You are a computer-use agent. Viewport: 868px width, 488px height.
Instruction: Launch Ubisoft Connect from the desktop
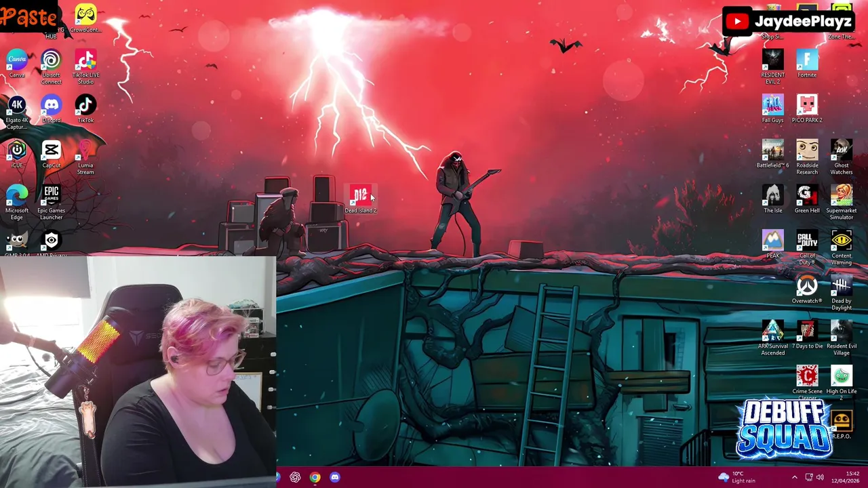pyautogui.click(x=51, y=66)
